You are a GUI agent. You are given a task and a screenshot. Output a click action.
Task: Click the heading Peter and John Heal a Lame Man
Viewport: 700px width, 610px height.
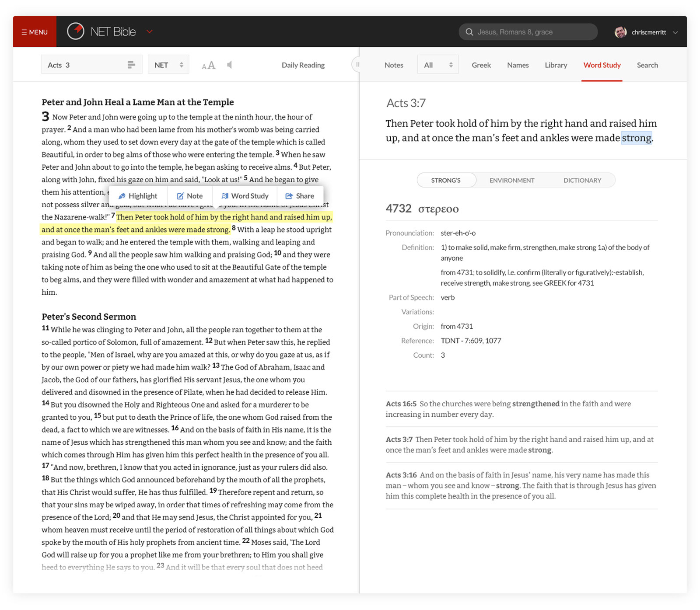pos(138,102)
